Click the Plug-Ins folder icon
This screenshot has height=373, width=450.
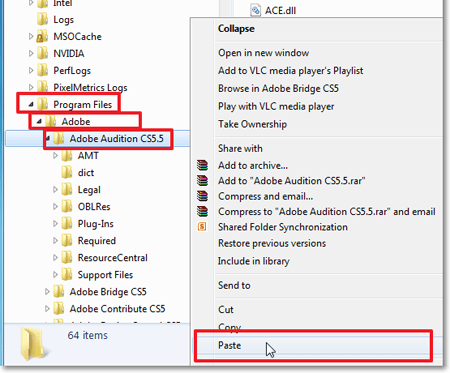coord(67,223)
